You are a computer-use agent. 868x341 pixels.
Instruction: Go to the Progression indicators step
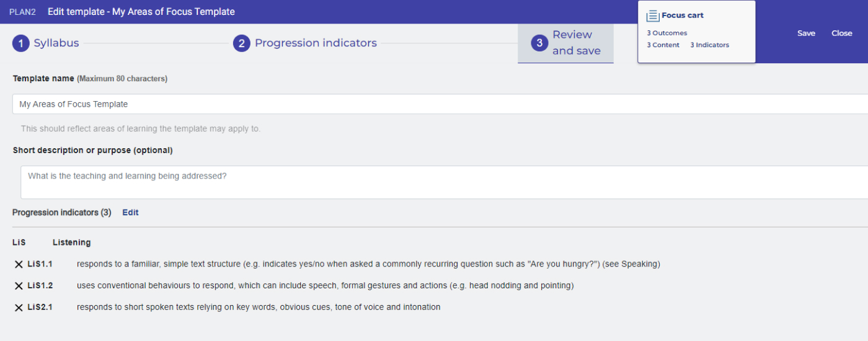click(x=316, y=43)
